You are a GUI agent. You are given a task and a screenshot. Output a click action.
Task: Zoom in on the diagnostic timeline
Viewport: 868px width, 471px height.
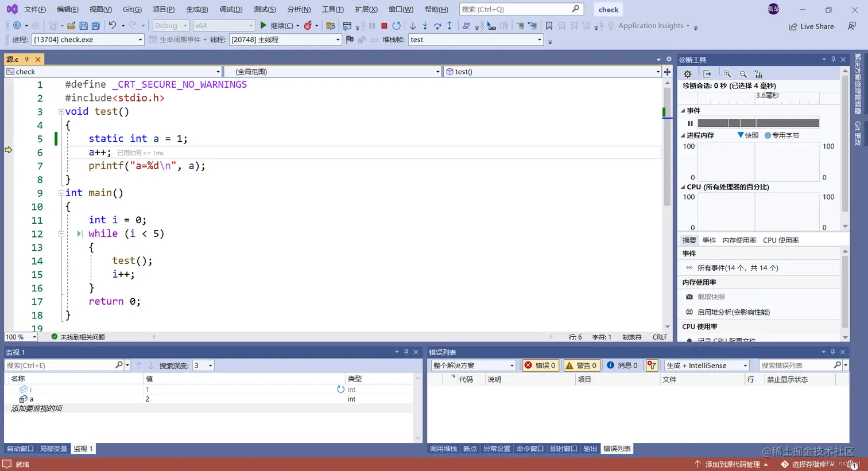tap(727, 73)
